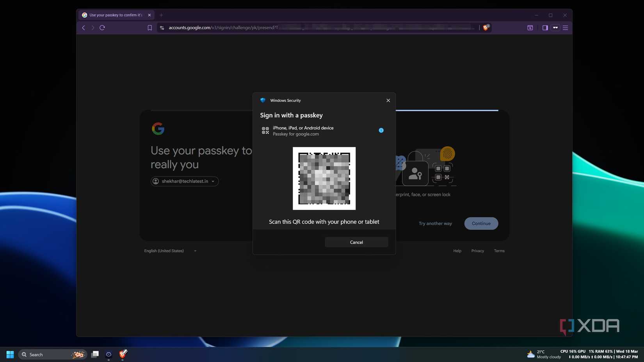Click the browser forward arrow
The image size is (644, 362).
(93, 28)
